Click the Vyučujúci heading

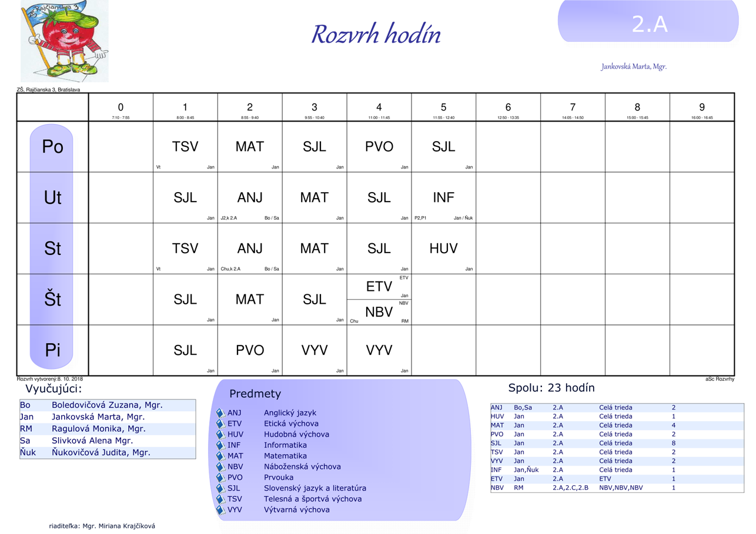click(x=53, y=389)
